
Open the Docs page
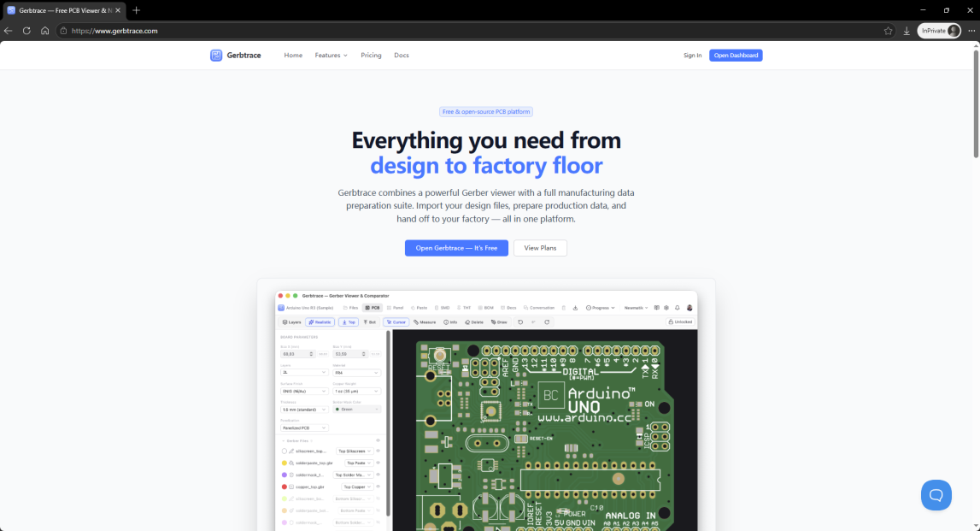[x=402, y=55]
